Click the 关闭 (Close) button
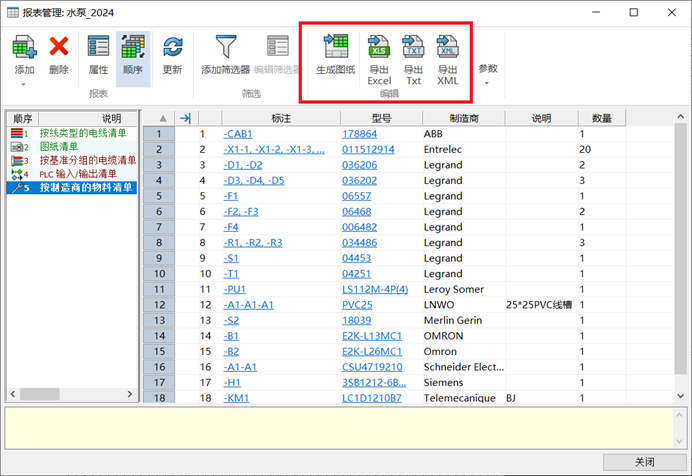The image size is (692, 476). pyautogui.click(x=644, y=462)
